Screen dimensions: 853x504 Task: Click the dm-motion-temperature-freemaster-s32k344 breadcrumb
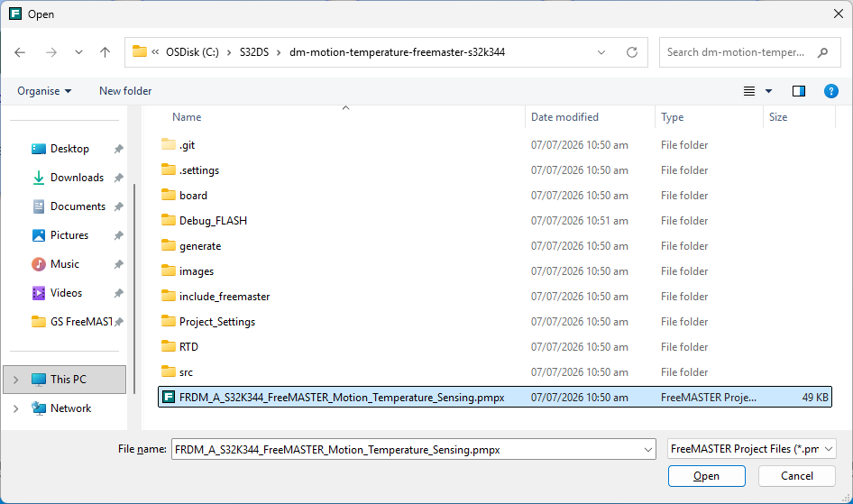(397, 52)
